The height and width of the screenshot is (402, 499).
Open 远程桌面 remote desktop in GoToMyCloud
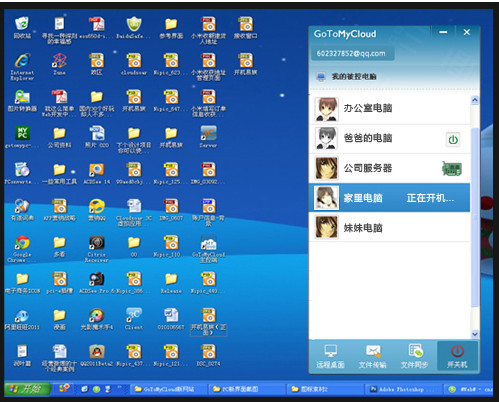click(330, 356)
